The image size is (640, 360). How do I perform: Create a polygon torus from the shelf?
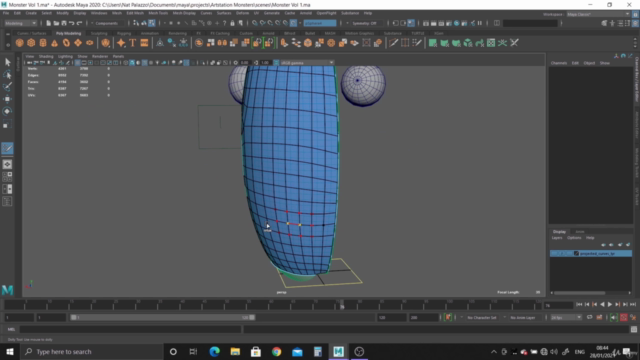[66, 43]
